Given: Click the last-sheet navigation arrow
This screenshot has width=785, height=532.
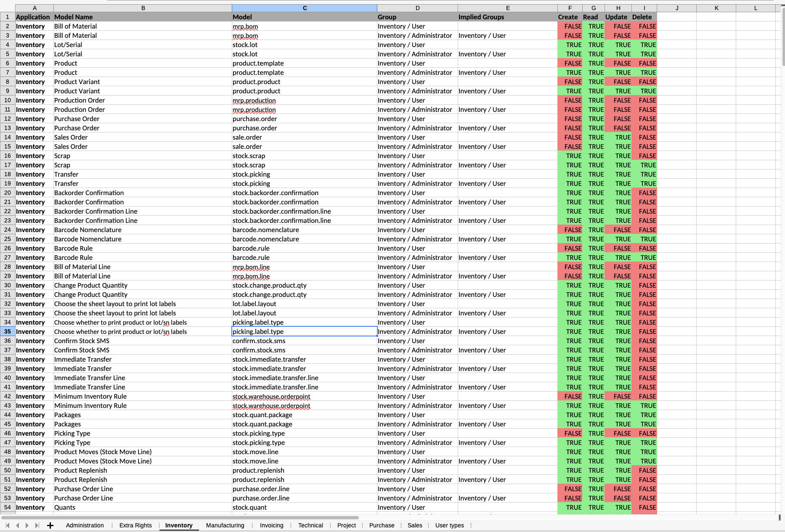Looking at the screenshot, I should pyautogui.click(x=37, y=525).
